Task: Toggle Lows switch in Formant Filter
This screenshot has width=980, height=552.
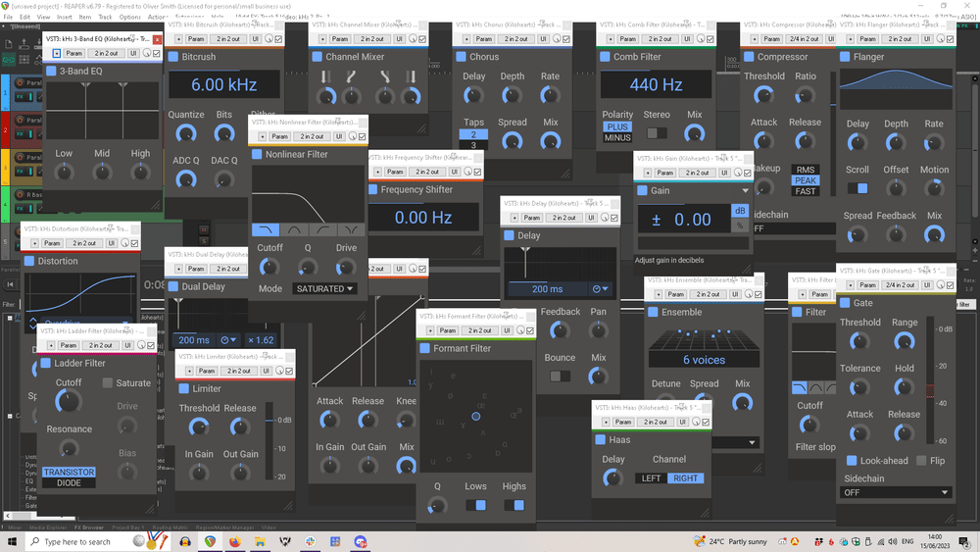Action: [475, 505]
